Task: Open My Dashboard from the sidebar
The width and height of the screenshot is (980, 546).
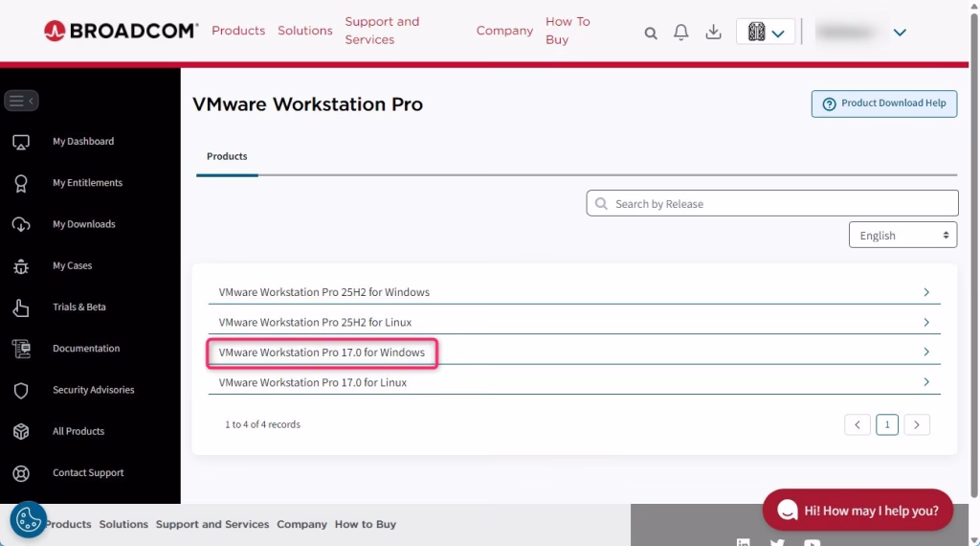Action: [83, 142]
